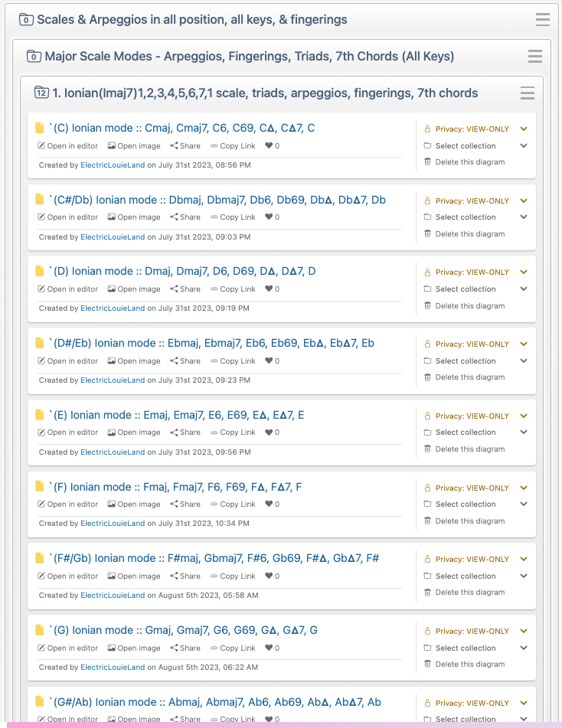
Task: Delete the (G) Ionian mode diagram
Action: [465, 664]
